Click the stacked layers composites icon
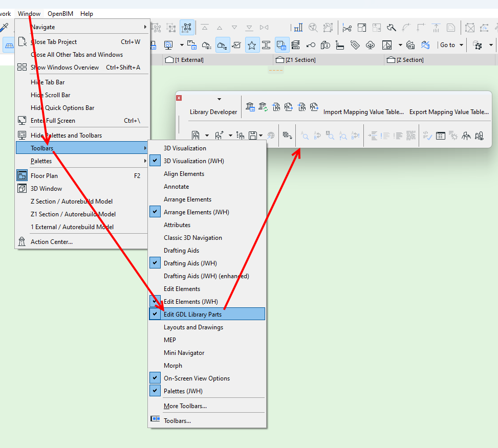498x448 pixels. (x=295, y=45)
